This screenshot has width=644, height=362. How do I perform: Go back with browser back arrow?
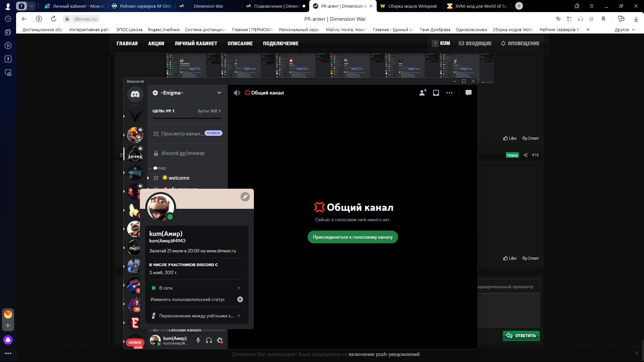pos(24,19)
